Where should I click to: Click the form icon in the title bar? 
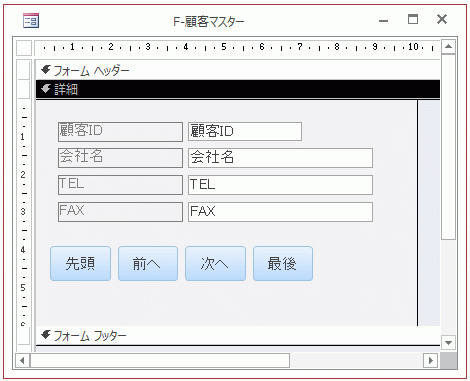(x=31, y=21)
